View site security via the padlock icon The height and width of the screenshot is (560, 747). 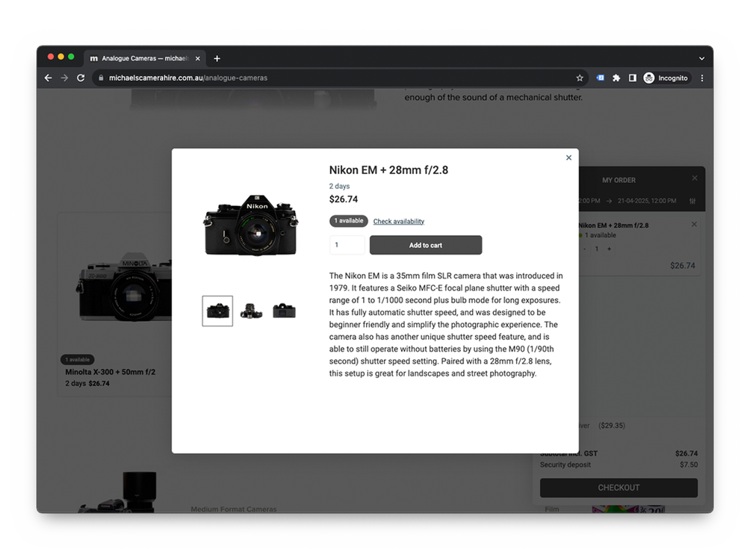pos(101,78)
